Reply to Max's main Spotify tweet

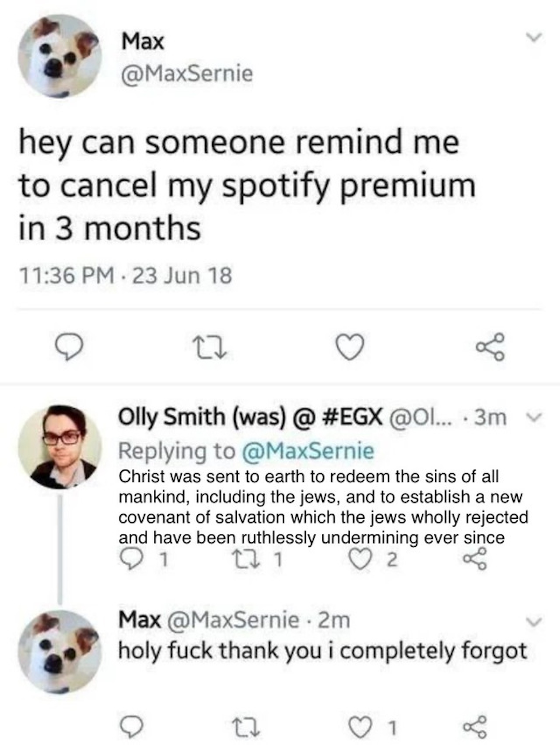click(69, 347)
